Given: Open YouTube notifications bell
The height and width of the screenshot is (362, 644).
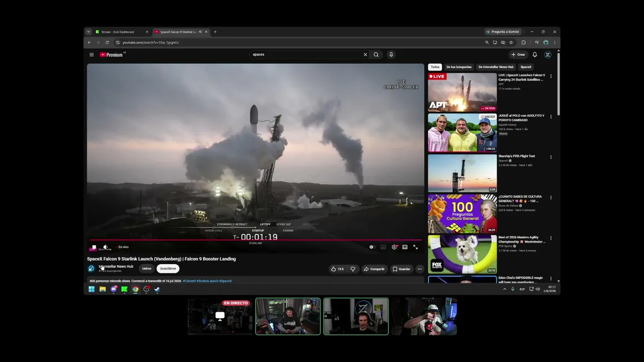Looking at the screenshot, I should (535, 55).
